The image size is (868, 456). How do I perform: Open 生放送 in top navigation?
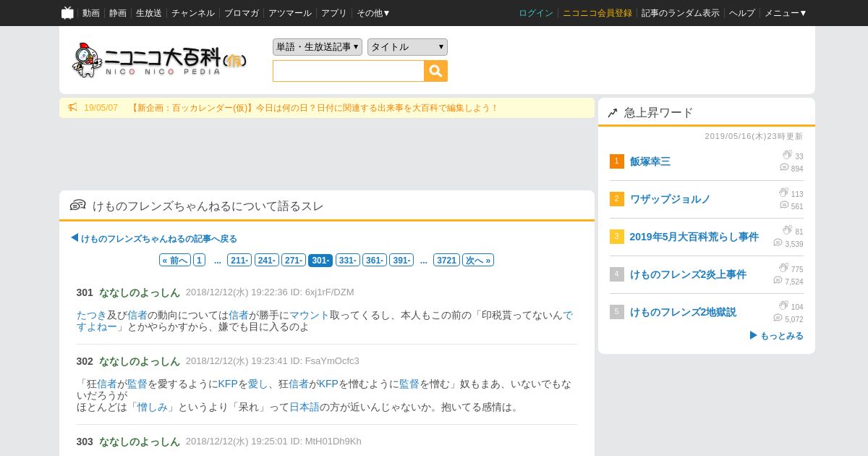click(x=149, y=13)
